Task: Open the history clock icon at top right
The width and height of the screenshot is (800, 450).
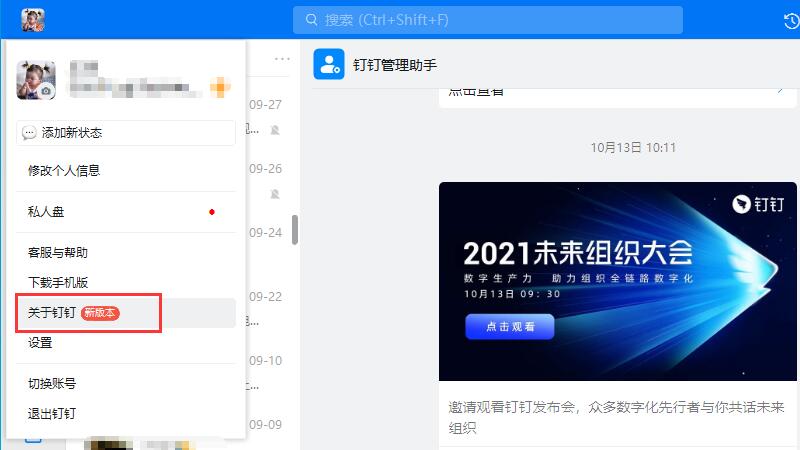Action: point(790,20)
